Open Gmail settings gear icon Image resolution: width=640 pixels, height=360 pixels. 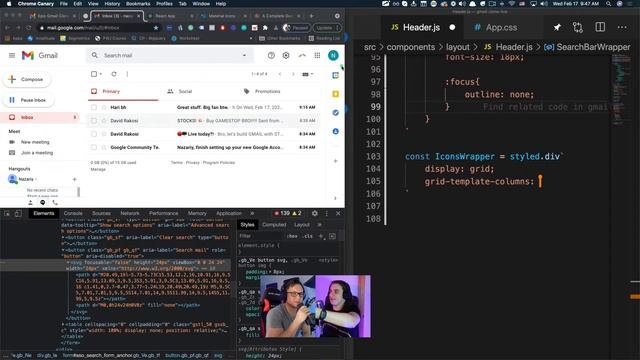[x=286, y=55]
